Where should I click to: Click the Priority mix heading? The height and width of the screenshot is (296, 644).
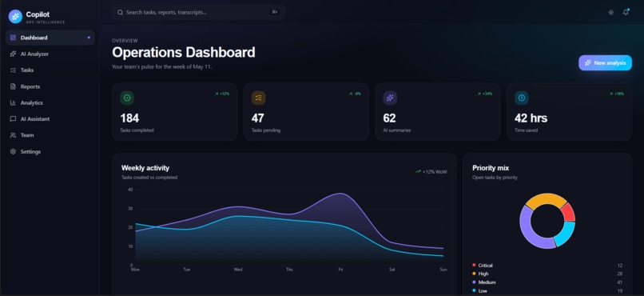coord(491,168)
